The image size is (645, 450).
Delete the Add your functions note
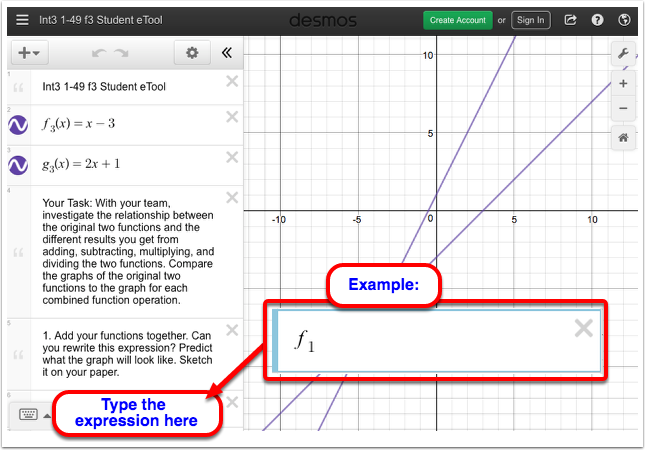tap(232, 330)
